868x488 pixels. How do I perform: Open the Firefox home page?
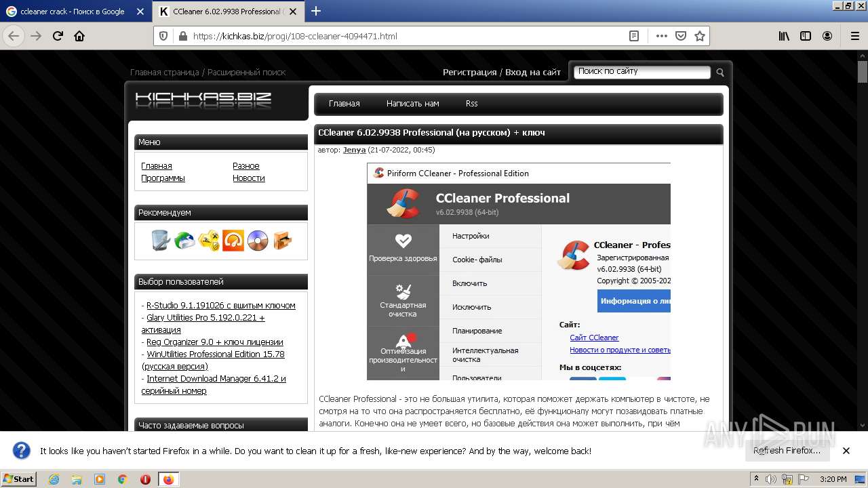click(x=79, y=36)
